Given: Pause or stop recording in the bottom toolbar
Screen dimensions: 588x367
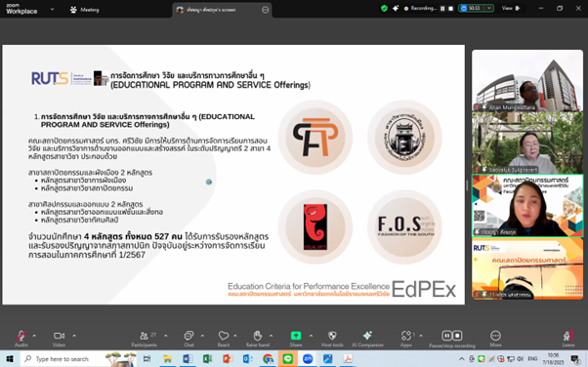Looking at the screenshot, I should pyautogui.click(x=452, y=338).
